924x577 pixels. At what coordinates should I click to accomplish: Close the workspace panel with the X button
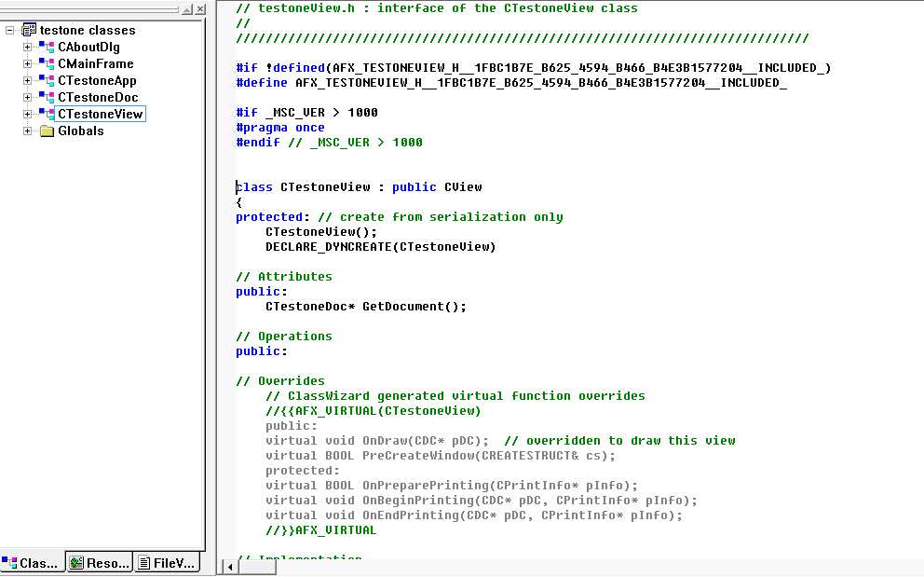200,8
